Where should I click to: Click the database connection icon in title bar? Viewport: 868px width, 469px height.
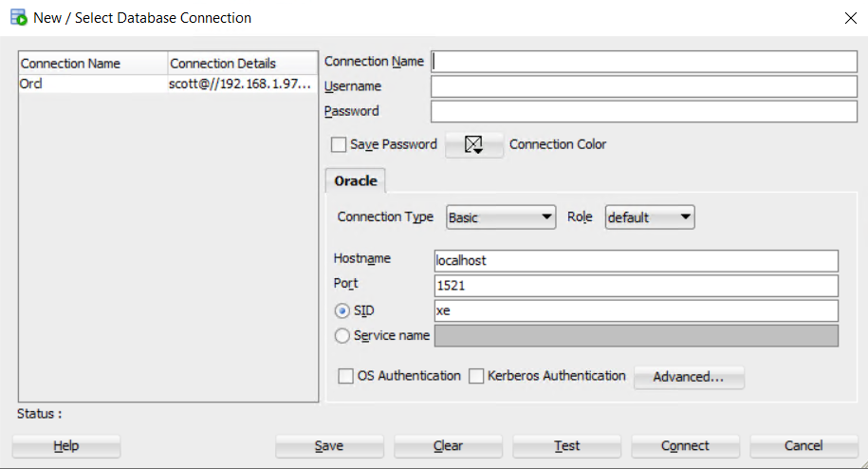(x=18, y=17)
